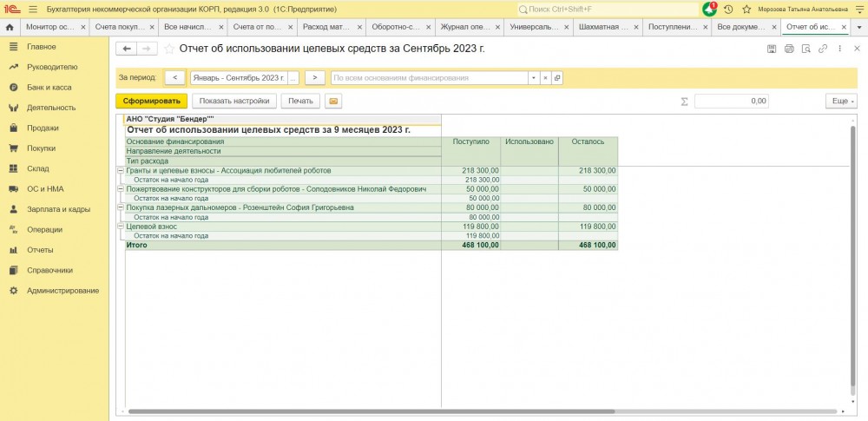This screenshot has width=868, height=421.
Task: Open financing basis dropdown arrow
Action: click(x=533, y=77)
